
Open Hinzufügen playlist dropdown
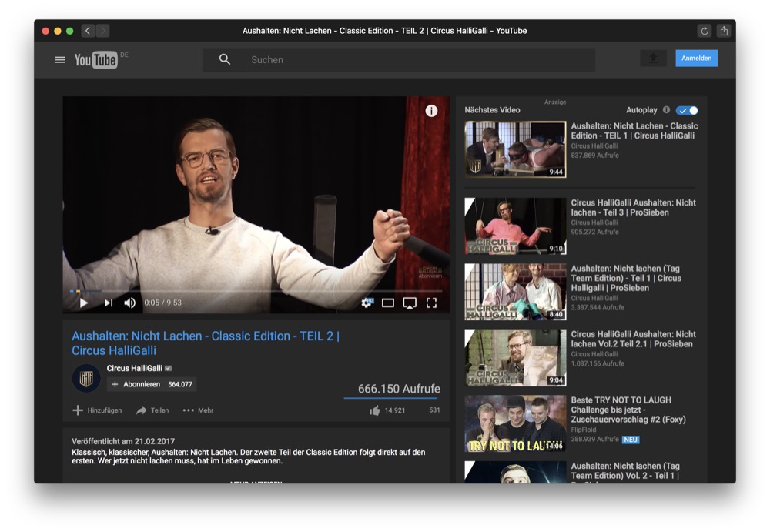click(97, 410)
